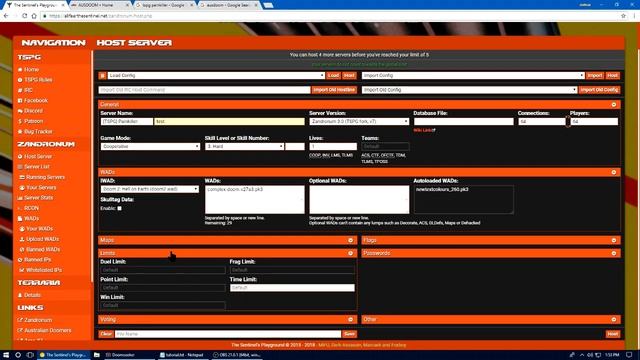
Task: Click the Optional WADs text area
Action: pos(359,200)
